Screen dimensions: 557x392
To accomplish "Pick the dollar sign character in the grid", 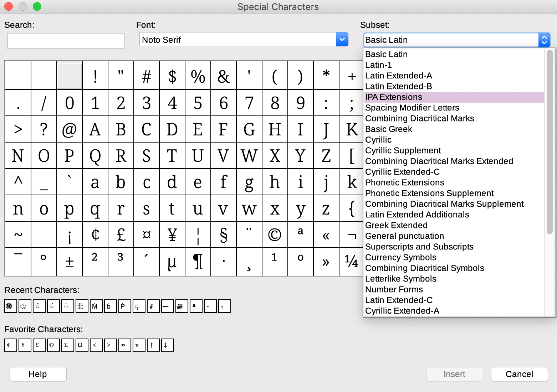I will point(172,77).
